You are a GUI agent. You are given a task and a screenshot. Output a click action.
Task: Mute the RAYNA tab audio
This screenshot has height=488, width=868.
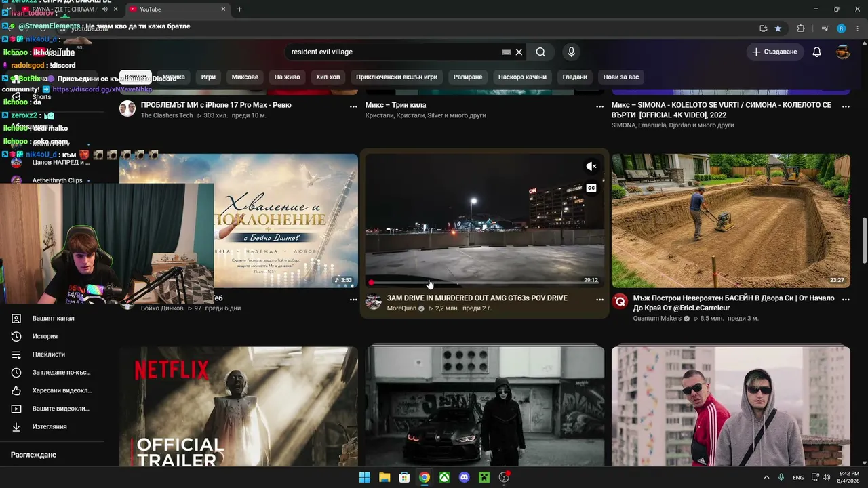click(x=104, y=9)
